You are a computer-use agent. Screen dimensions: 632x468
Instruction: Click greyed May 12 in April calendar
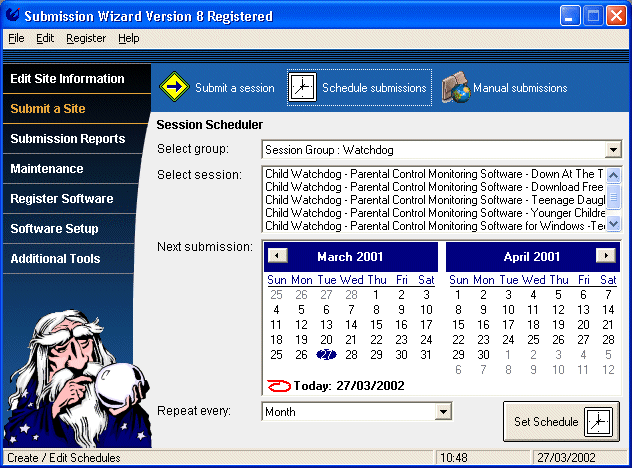point(608,370)
